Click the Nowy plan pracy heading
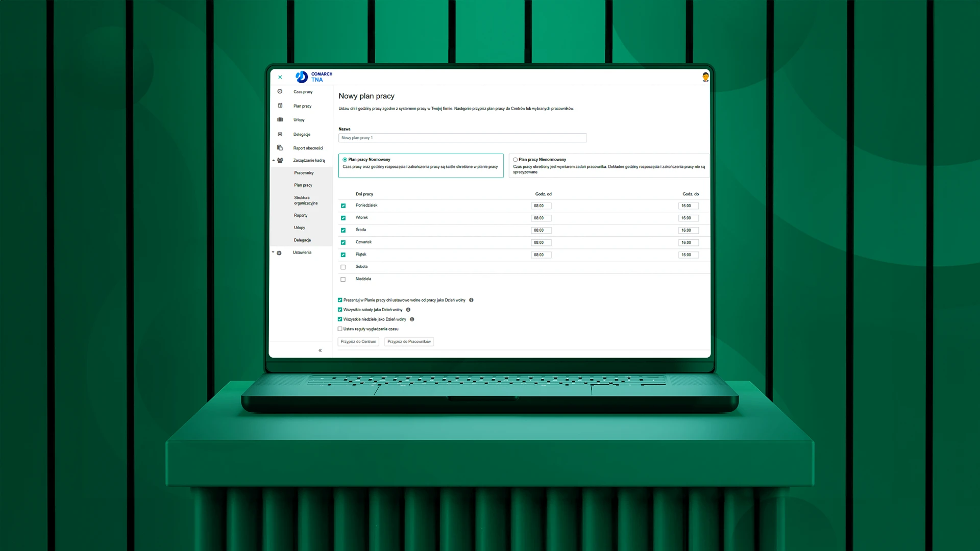The image size is (980, 551). tap(366, 96)
